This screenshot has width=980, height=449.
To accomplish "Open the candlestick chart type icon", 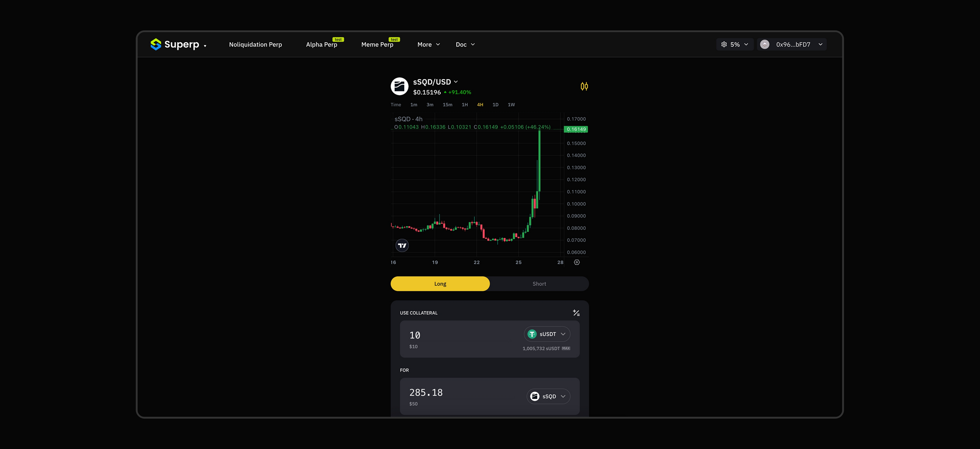I will (584, 87).
